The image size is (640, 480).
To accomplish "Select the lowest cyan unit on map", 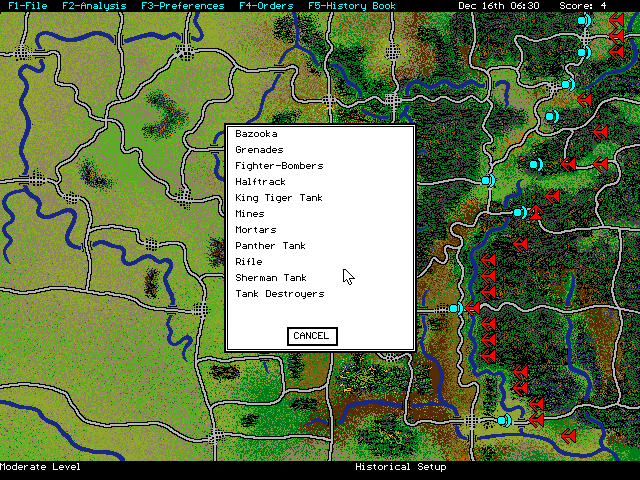I will (x=504, y=421).
